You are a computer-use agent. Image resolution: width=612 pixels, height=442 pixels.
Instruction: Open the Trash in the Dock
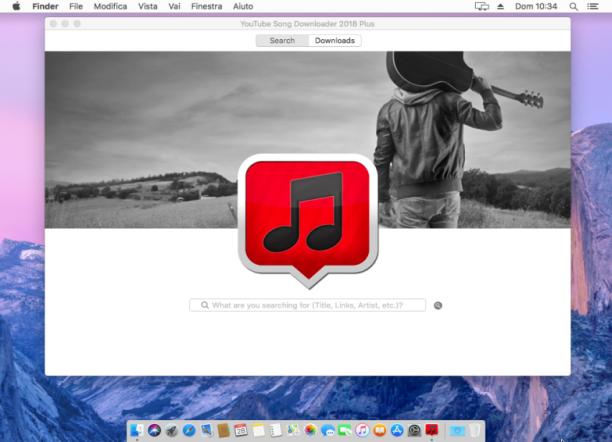tap(475, 430)
